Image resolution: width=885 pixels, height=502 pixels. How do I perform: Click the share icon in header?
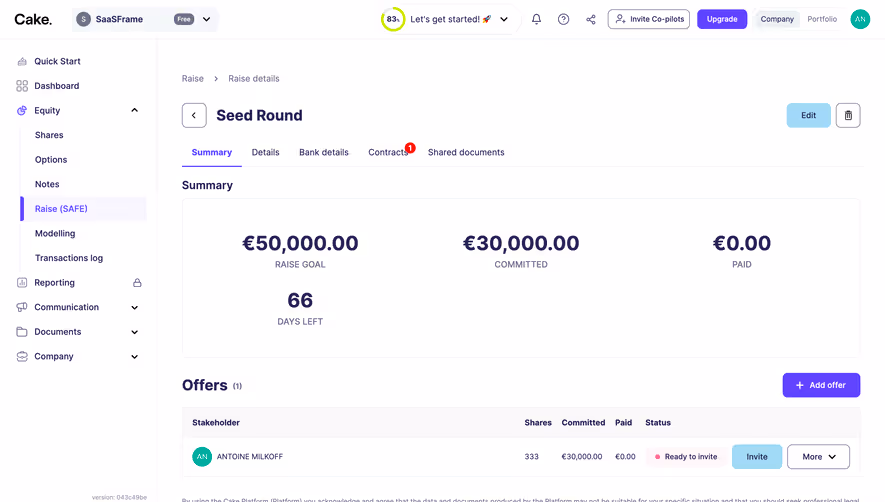tap(590, 19)
